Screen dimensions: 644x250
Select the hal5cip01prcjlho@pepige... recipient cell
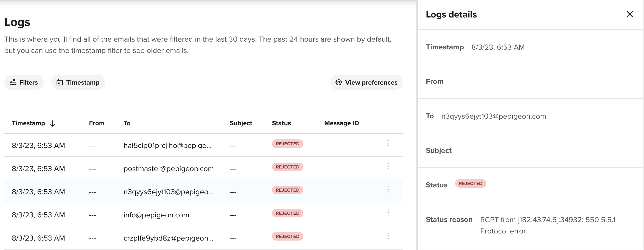(x=168, y=145)
